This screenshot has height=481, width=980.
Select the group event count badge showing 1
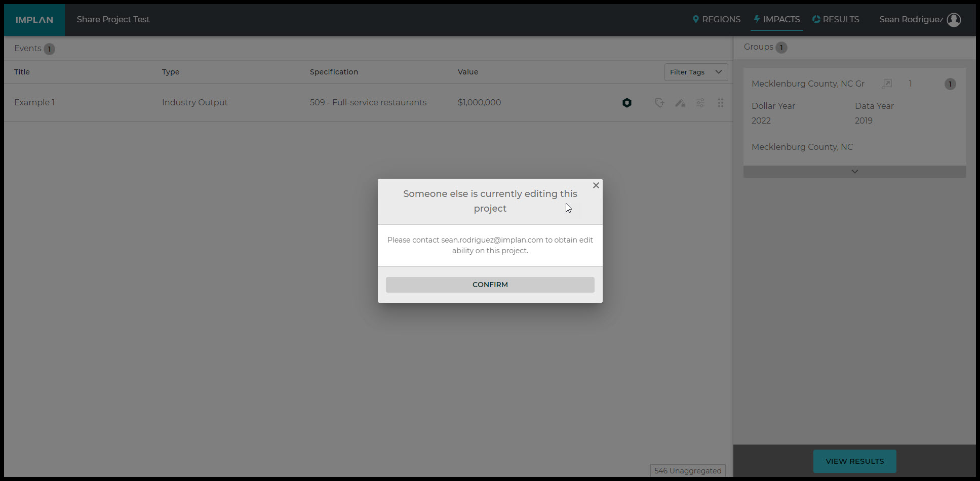tap(950, 84)
